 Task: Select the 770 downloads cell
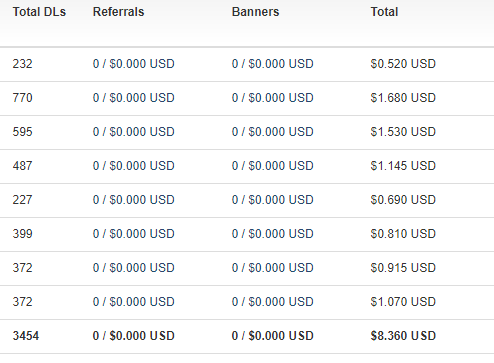22,98
